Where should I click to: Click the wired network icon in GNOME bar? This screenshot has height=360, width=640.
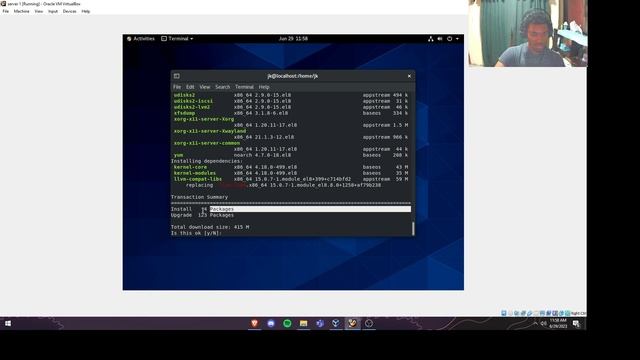point(431,39)
